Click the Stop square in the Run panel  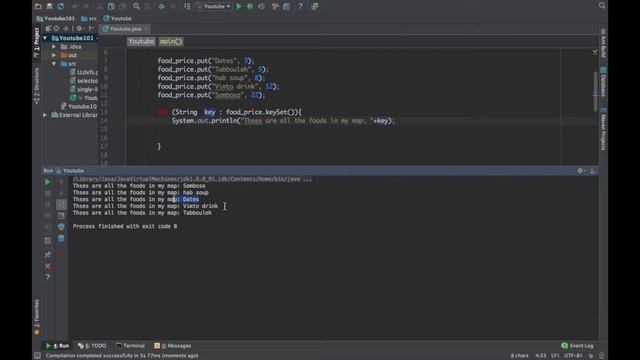point(47,193)
